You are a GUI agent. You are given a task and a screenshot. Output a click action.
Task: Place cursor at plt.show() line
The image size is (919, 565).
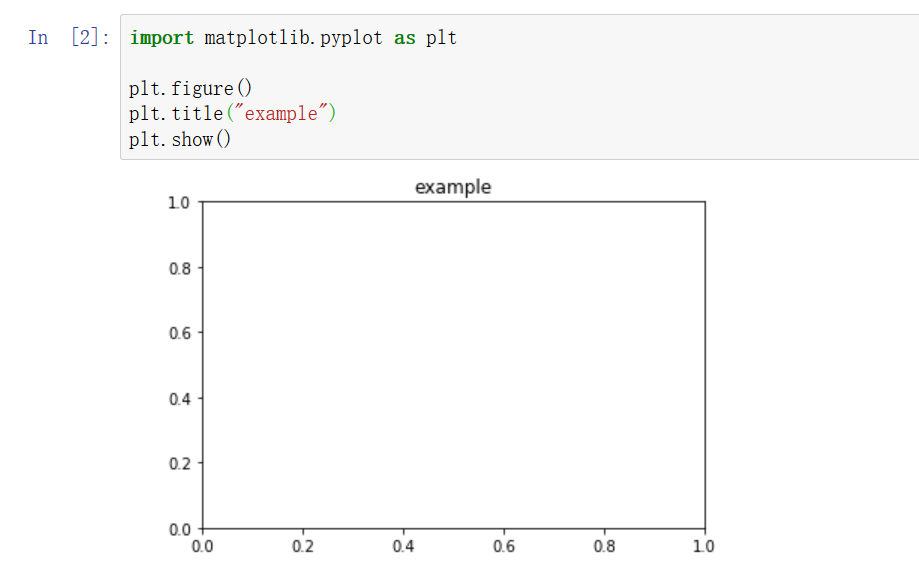pyautogui.click(x=180, y=139)
